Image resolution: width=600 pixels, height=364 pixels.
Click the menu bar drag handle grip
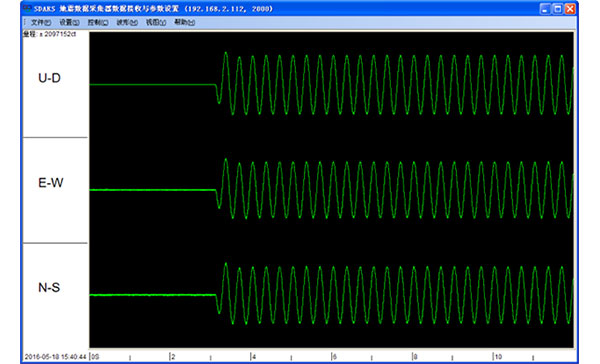25,23
